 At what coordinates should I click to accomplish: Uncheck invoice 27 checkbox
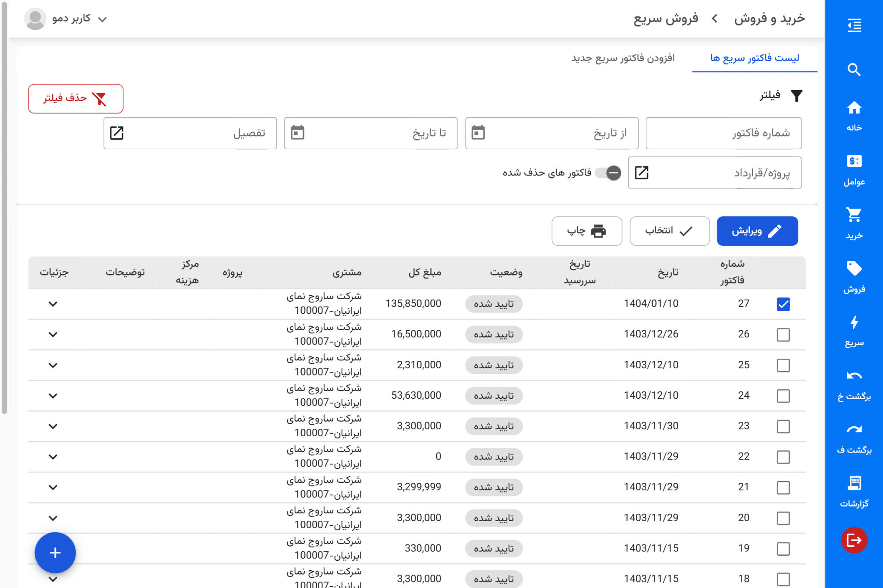point(783,304)
